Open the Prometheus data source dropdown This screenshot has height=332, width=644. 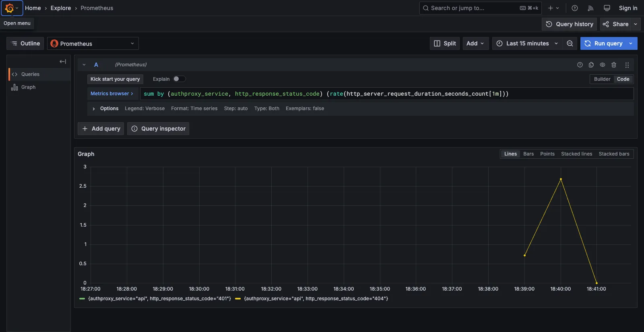coord(93,43)
